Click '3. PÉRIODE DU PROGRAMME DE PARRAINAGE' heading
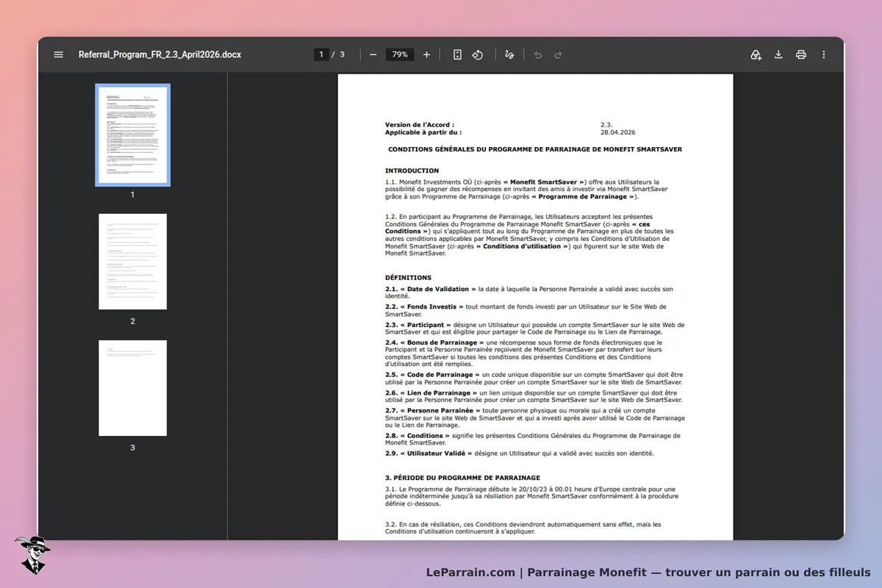The height and width of the screenshot is (588, 882). (x=462, y=478)
